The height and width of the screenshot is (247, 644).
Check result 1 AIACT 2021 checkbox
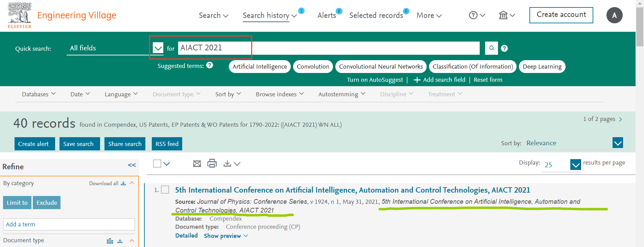coord(165,190)
